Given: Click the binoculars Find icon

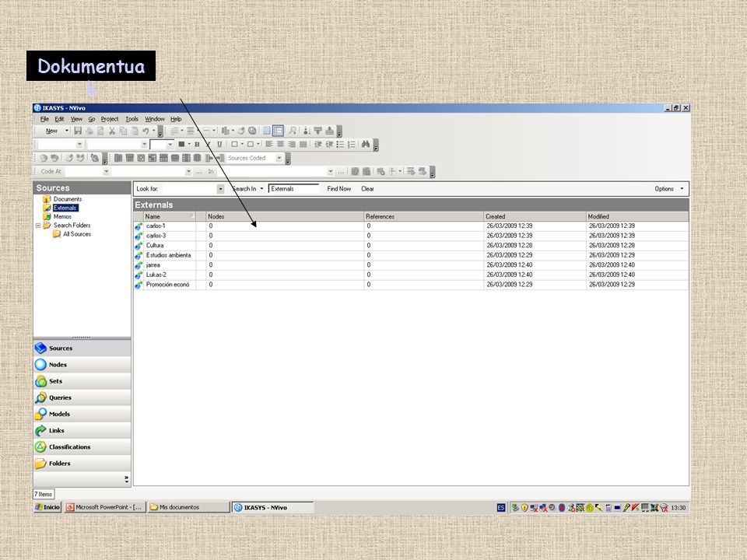Looking at the screenshot, I should pyautogui.click(x=366, y=145).
